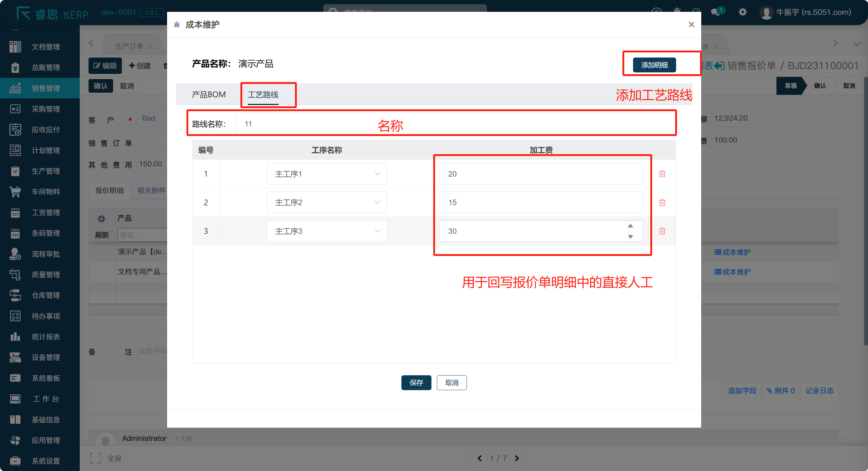The width and height of the screenshot is (868, 471).
Task: Decrease 加工费 value with down arrow
Action: click(630, 236)
